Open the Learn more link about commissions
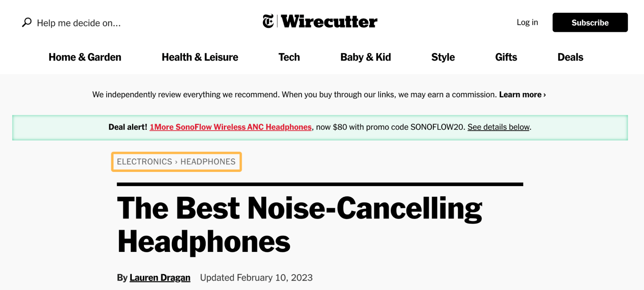The width and height of the screenshot is (644, 290). [522, 95]
